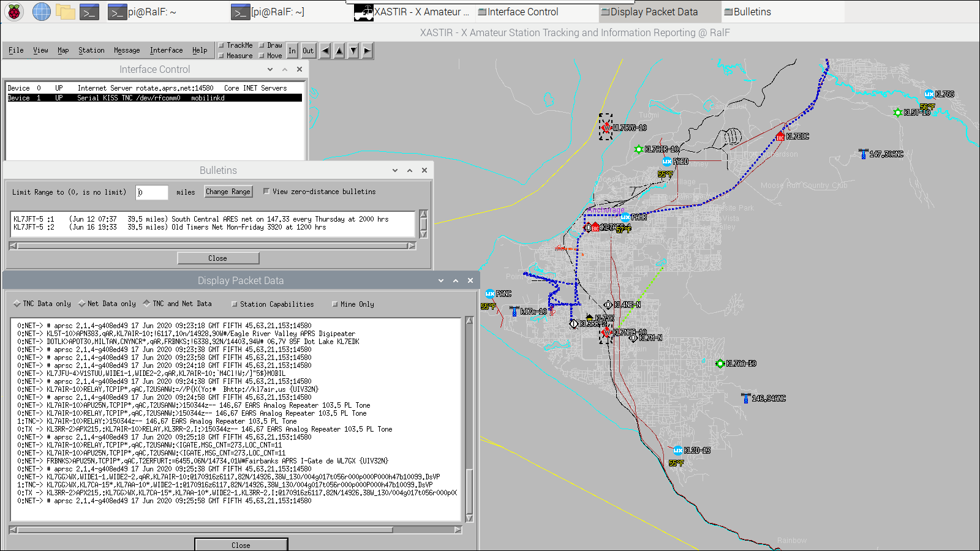
Task: Select the KL7M-N diamond station icon
Action: tap(633, 338)
